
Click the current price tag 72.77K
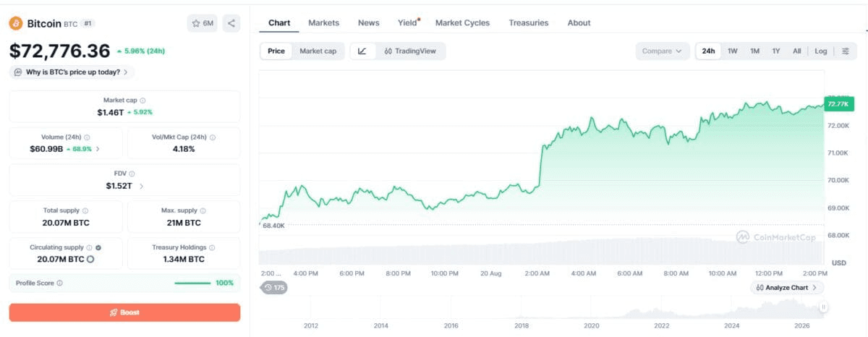838,104
